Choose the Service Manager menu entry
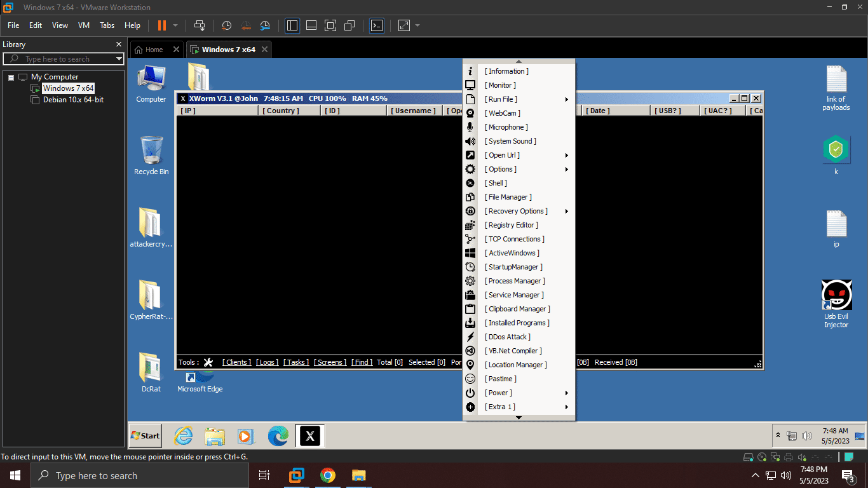Image resolution: width=868 pixels, height=488 pixels. tap(514, 295)
